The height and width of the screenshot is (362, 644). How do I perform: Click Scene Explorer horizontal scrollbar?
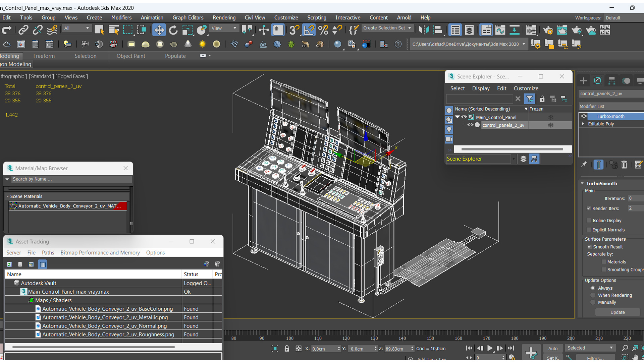pyautogui.click(x=512, y=149)
